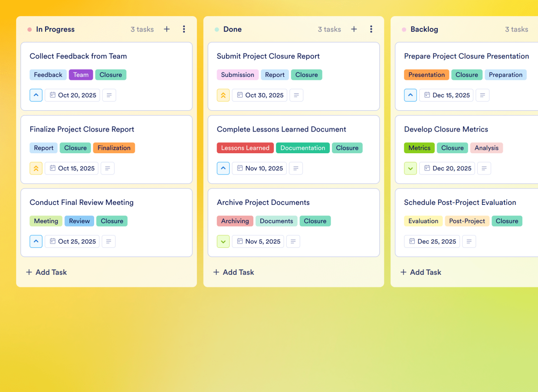Image resolution: width=538 pixels, height=392 pixels.
Task: Toggle priority upward on Prepare Project Closure Presentation
Action: (x=410, y=95)
